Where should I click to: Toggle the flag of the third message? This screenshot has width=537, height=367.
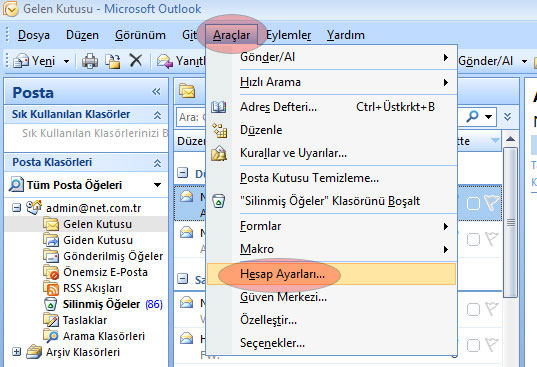point(491,309)
